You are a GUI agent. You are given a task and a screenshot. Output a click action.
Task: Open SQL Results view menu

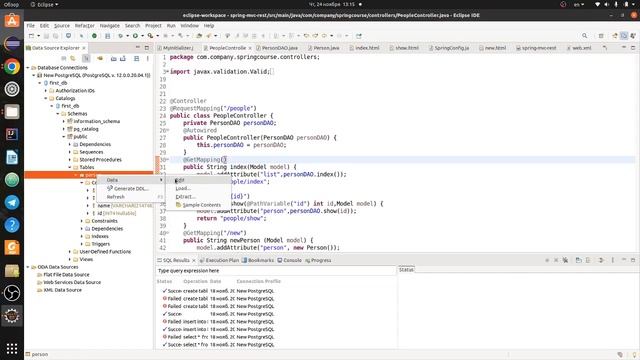click(613, 260)
